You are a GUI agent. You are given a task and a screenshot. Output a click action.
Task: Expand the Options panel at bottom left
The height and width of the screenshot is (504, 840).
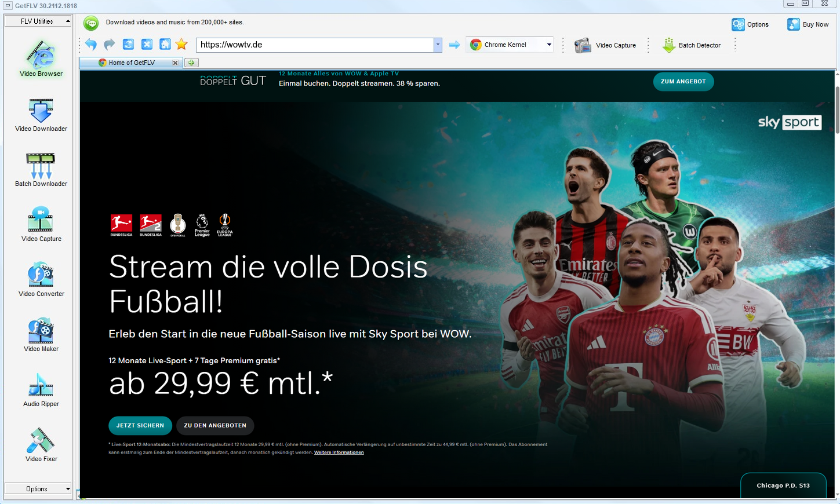38,489
